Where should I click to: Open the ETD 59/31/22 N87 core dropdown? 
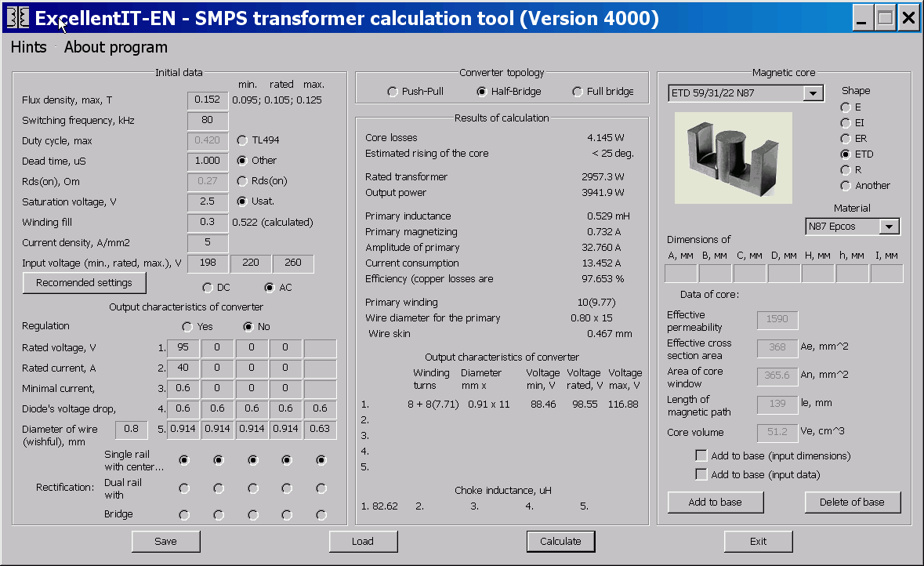813,93
